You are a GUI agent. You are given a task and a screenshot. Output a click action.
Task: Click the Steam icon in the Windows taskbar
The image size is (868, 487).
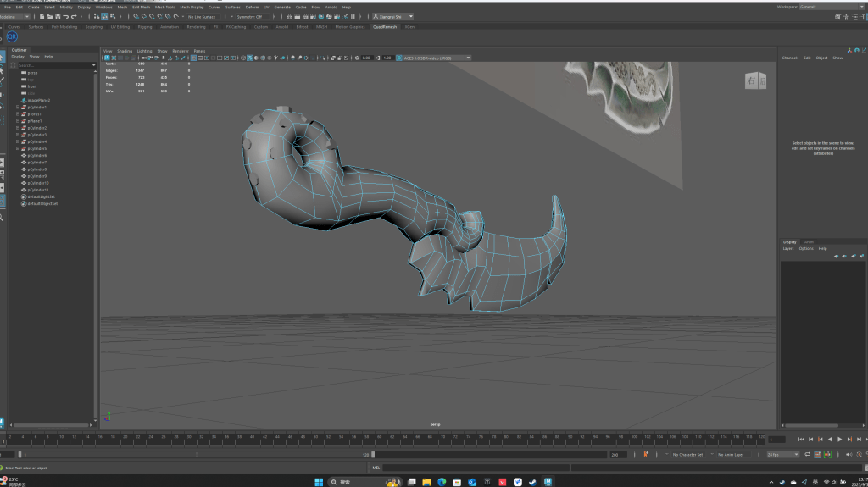pyautogui.click(x=533, y=482)
